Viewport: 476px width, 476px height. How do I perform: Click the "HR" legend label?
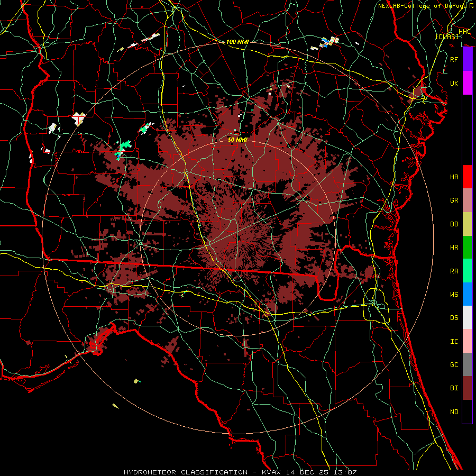point(454,248)
